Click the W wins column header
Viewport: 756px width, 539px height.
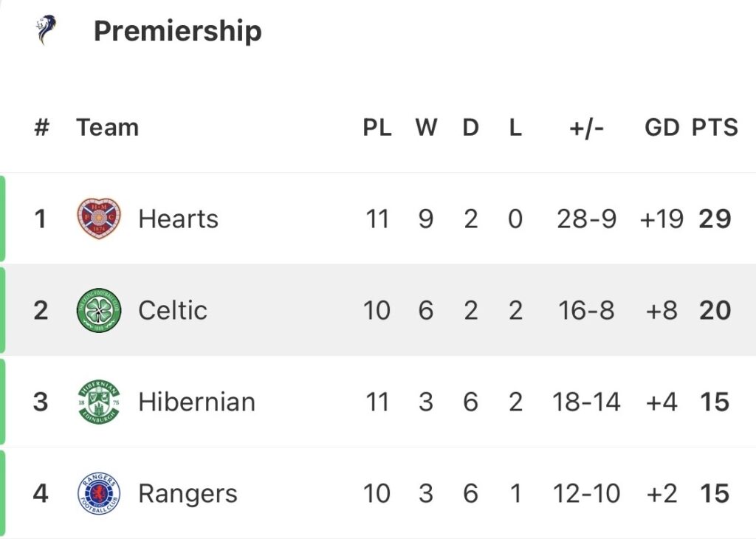(426, 128)
